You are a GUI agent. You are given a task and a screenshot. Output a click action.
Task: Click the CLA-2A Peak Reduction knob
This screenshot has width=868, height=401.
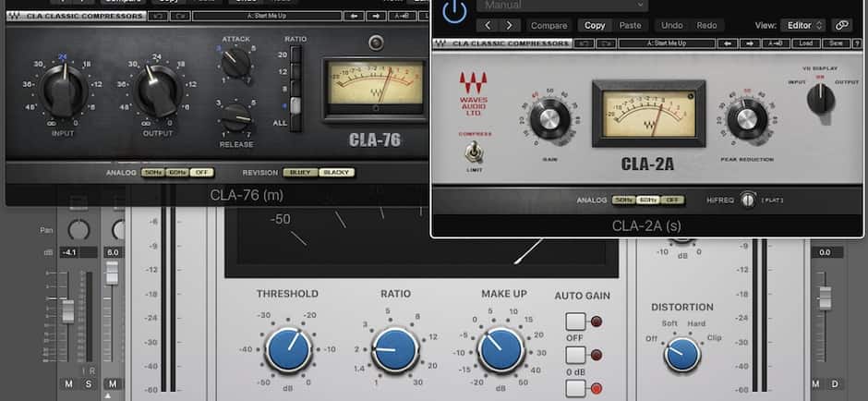(x=747, y=119)
